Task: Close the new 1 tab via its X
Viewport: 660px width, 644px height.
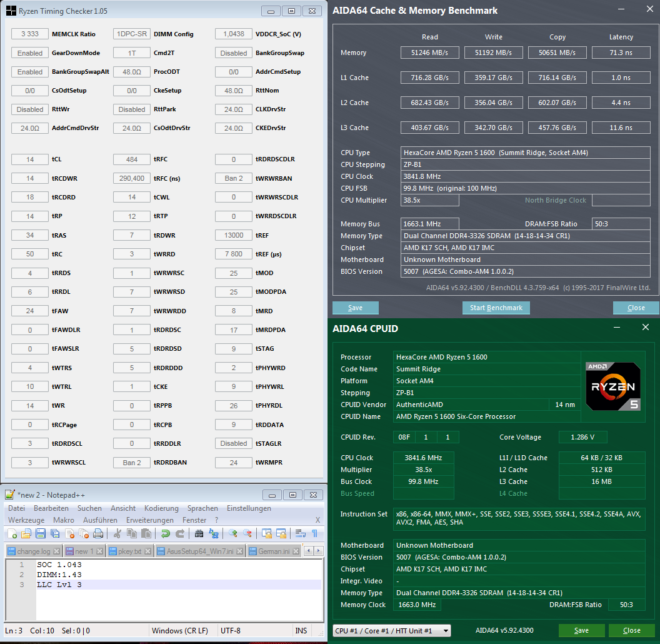Action: 99,551
